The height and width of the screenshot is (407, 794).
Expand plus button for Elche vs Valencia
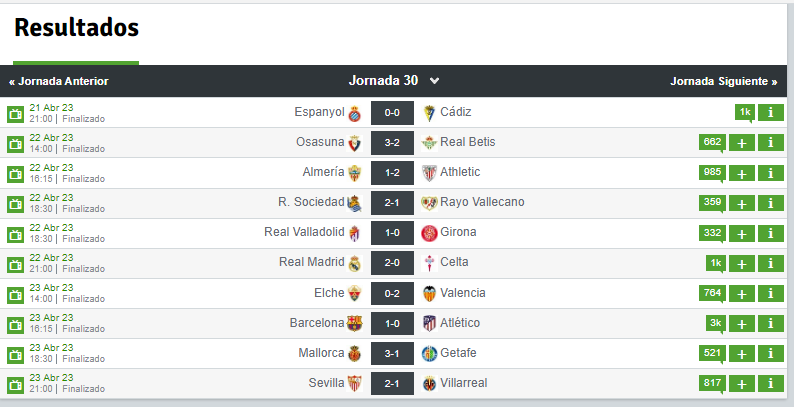(741, 294)
